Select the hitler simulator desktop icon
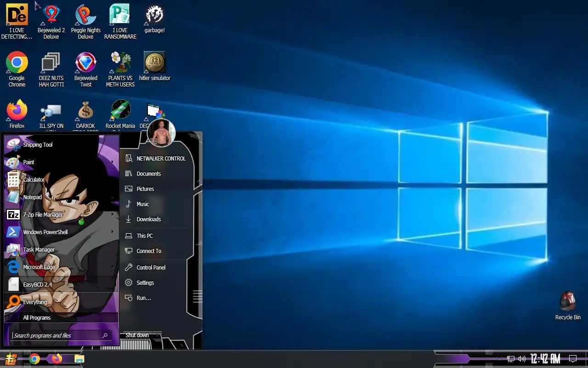This screenshot has width=588, height=368. 155,67
